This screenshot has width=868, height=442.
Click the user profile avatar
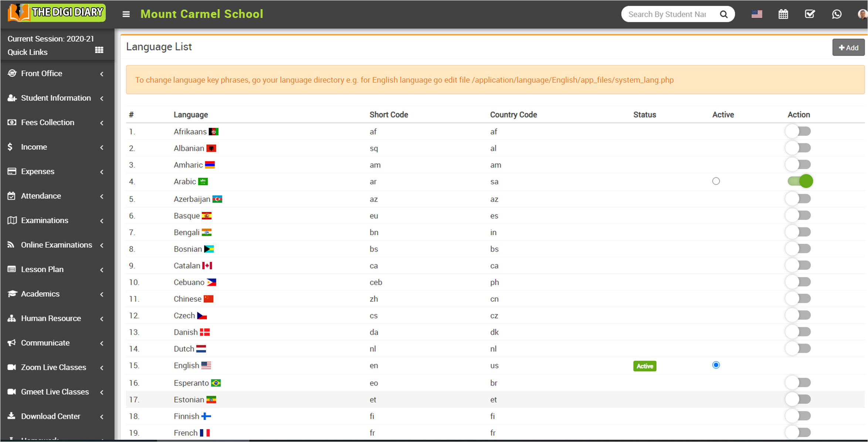862,14
